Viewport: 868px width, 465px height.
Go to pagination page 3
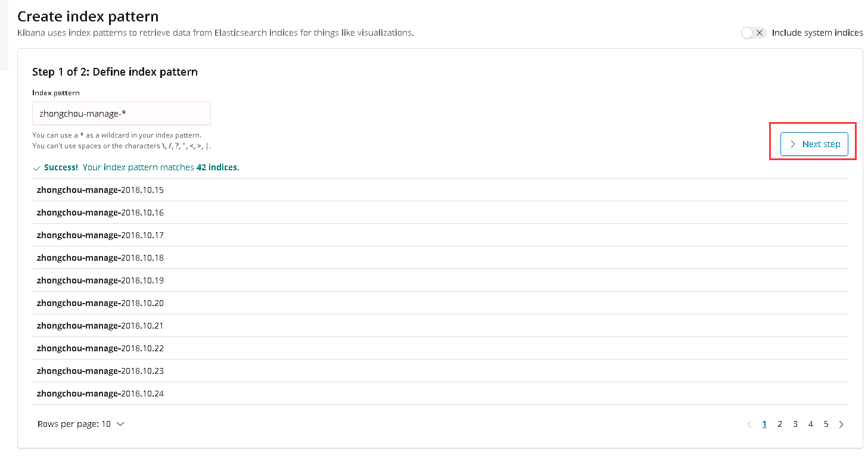click(795, 424)
